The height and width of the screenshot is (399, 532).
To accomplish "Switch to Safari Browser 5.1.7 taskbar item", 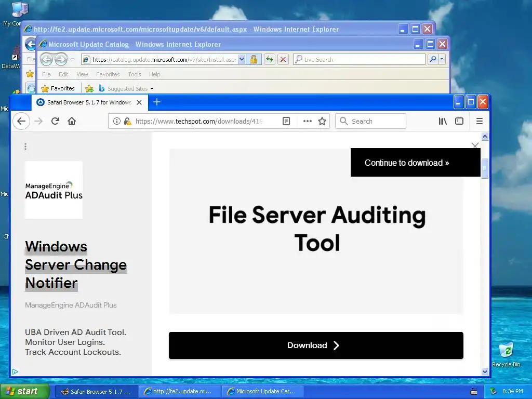I will (x=96, y=392).
